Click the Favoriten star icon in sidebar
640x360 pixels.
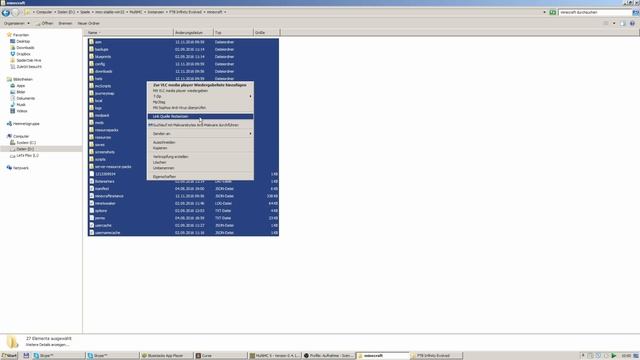[x=9, y=35]
